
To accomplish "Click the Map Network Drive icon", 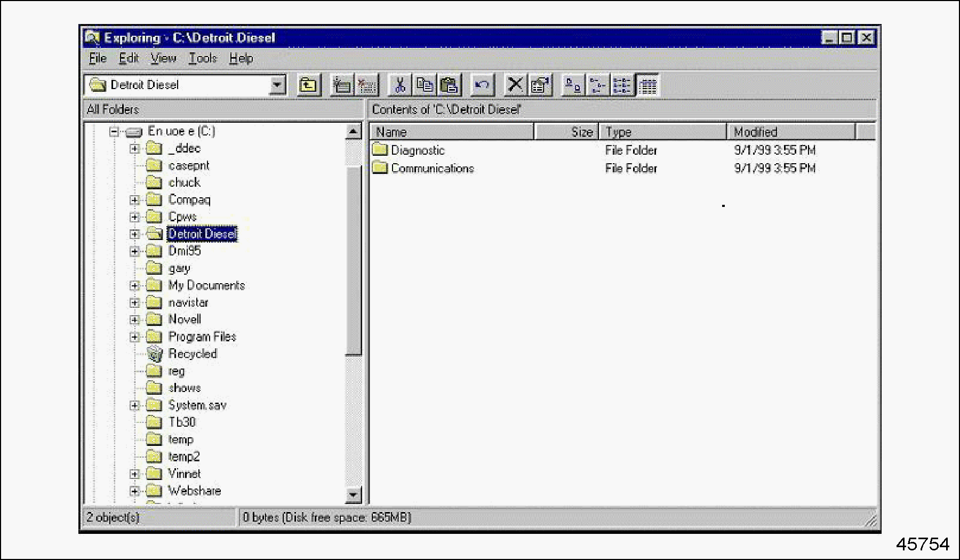I will (x=341, y=85).
